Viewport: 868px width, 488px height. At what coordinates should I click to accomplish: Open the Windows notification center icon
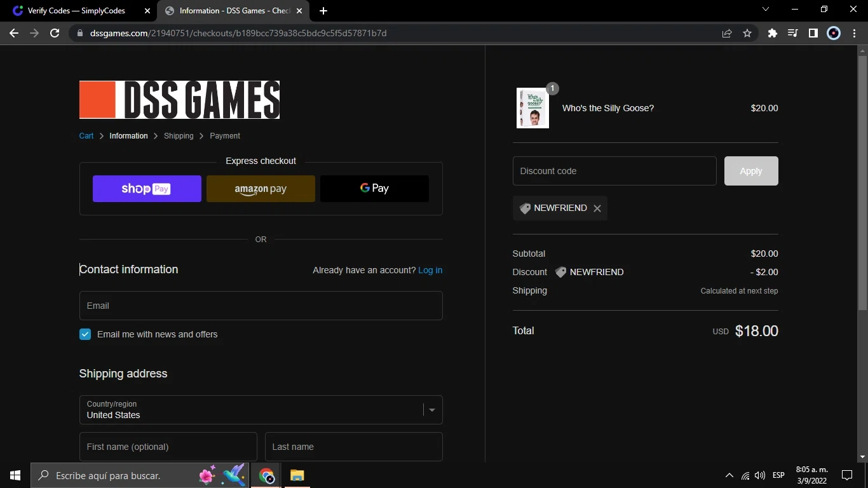pos(847,475)
